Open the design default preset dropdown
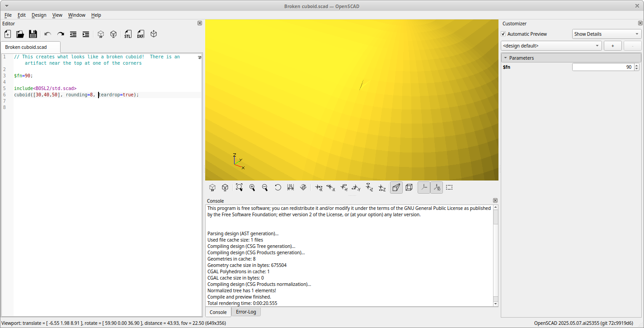Viewport: 644px width, 328px height. point(551,46)
